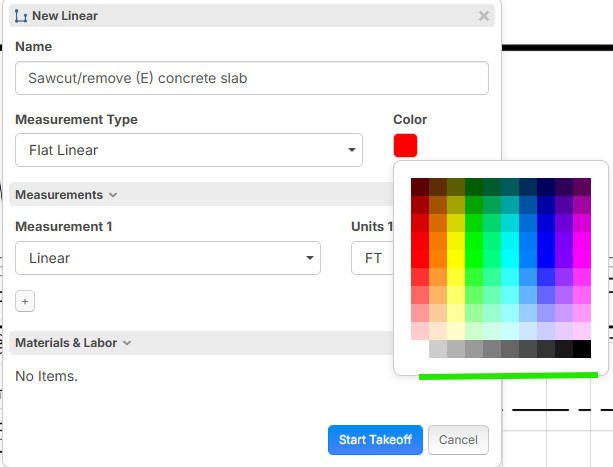Image resolution: width=613 pixels, height=467 pixels.
Task: Click the red Color swatch
Action: 405,145
